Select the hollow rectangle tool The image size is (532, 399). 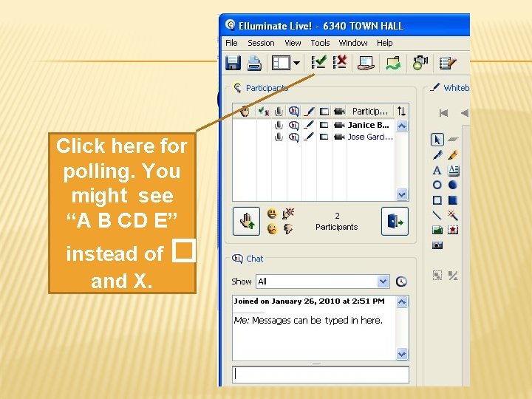coord(437,200)
